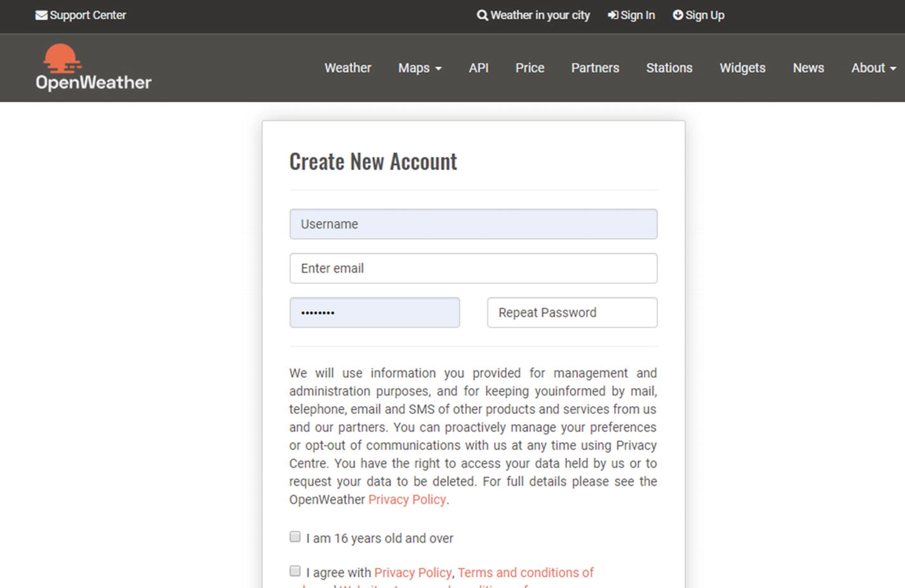Open the Widgets page
Viewport: 905px width, 588px height.
742,68
